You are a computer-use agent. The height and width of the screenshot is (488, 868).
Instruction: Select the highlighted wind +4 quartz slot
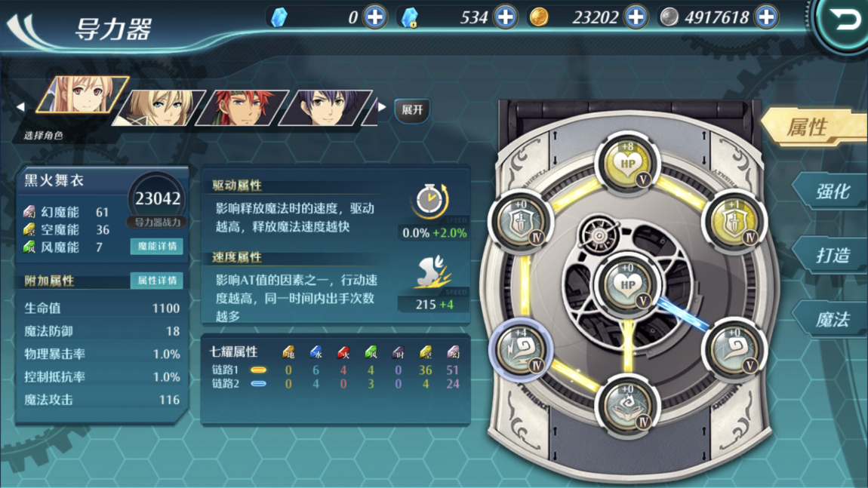520,349
